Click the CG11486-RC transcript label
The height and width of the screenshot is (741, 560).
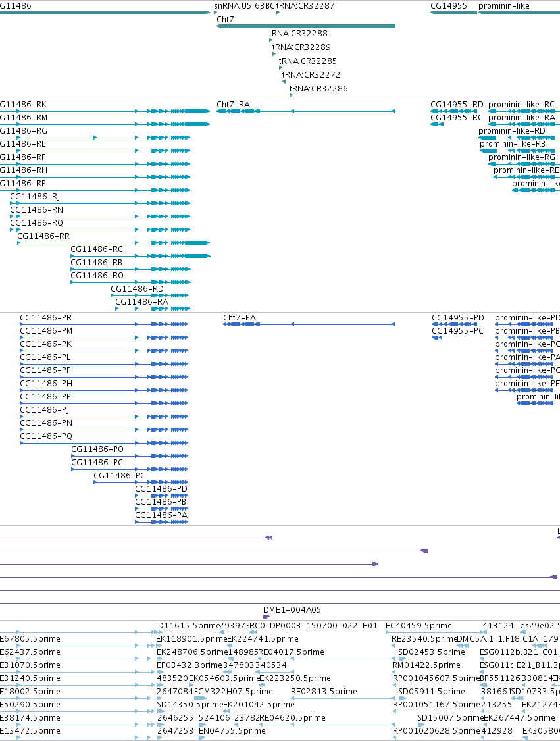click(x=97, y=249)
